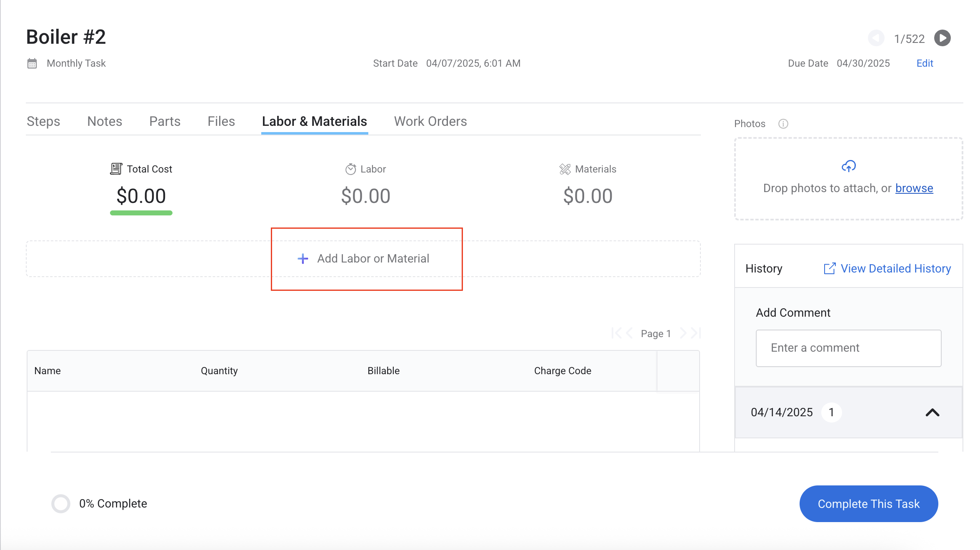This screenshot has height=550, width=980.
Task: Switch to the Files tab
Action: point(221,121)
